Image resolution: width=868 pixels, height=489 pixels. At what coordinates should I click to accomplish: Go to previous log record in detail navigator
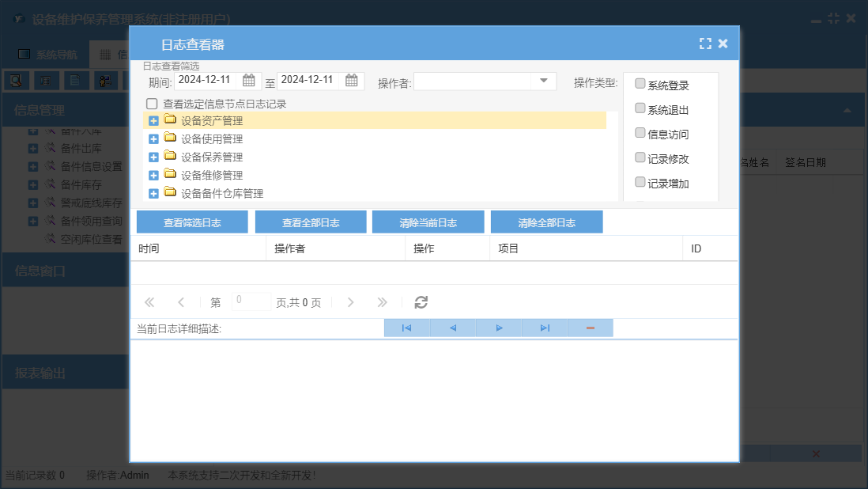[452, 328]
